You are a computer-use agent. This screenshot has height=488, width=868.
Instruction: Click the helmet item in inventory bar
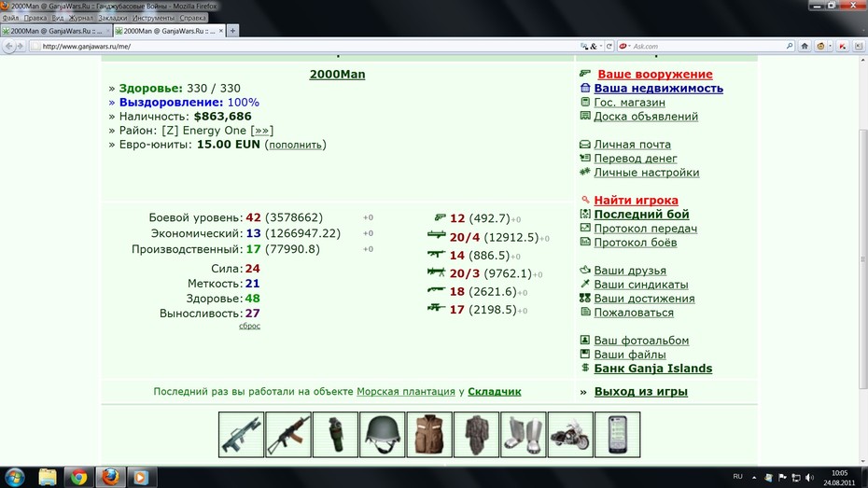pyautogui.click(x=382, y=434)
